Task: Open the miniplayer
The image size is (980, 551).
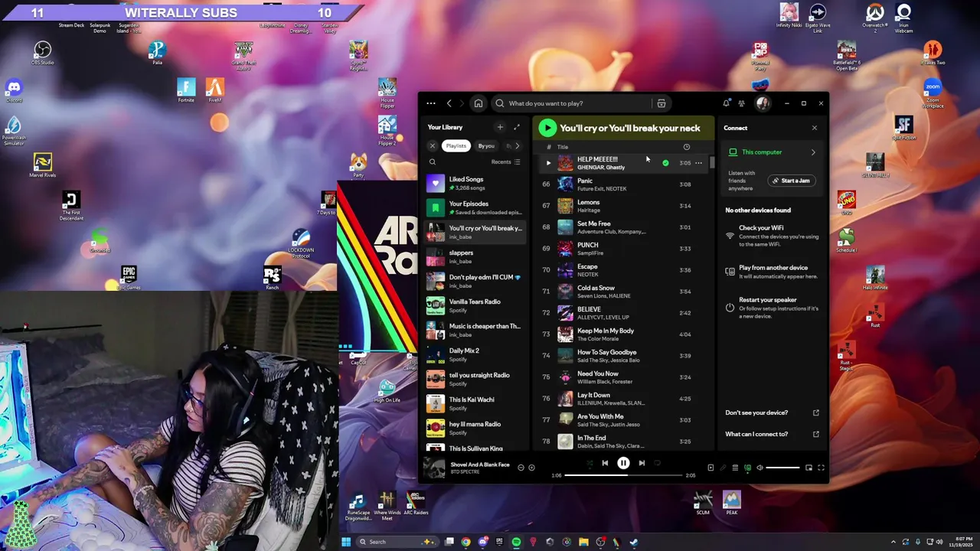Action: (808, 468)
